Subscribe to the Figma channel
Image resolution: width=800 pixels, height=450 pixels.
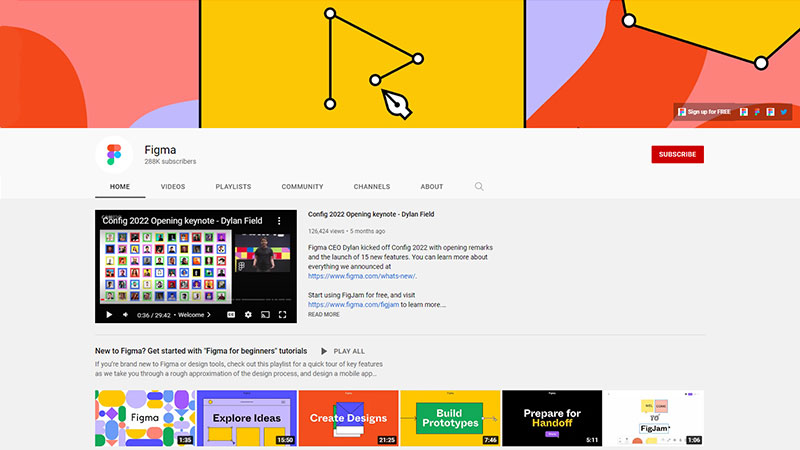click(x=678, y=155)
